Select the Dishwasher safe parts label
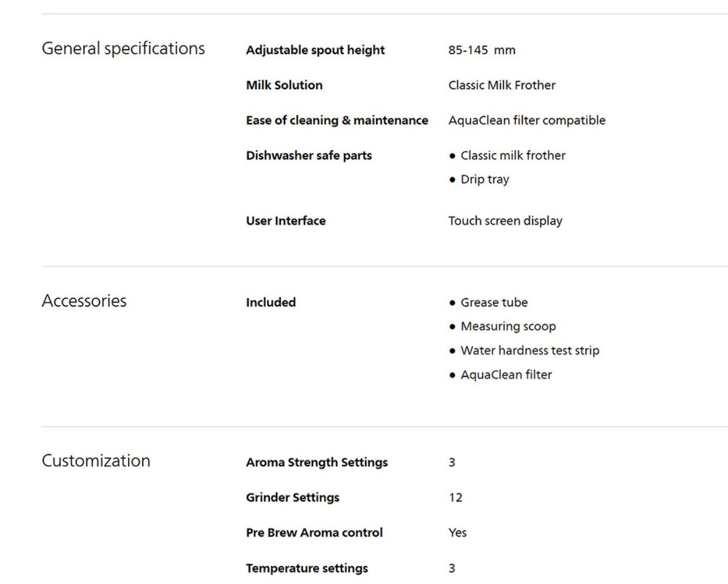 click(x=309, y=156)
